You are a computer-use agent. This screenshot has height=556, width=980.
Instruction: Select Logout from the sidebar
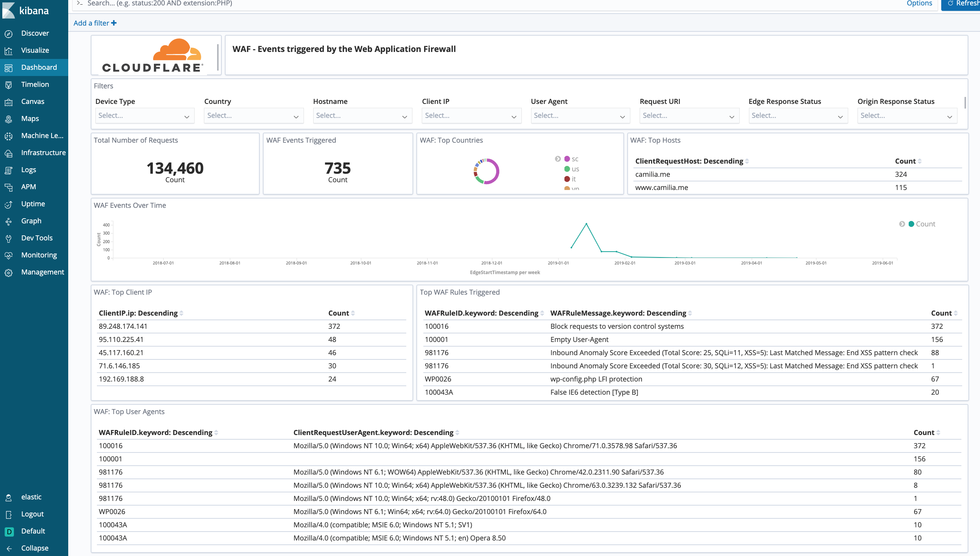pyautogui.click(x=33, y=514)
